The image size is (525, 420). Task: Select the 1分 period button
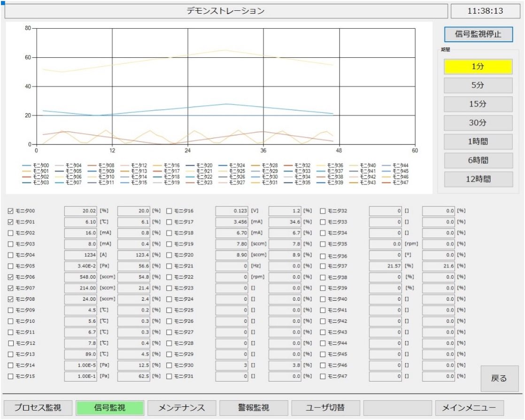pos(478,66)
